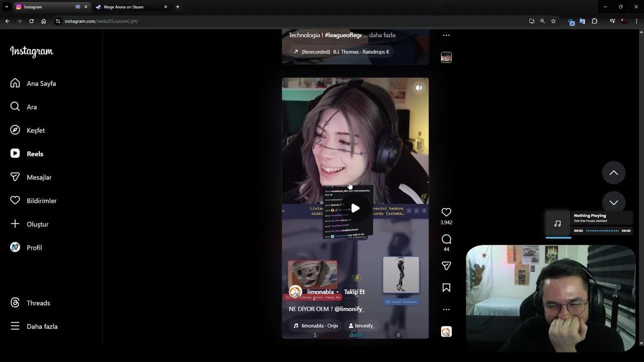Open the Profil page

pos(27,247)
